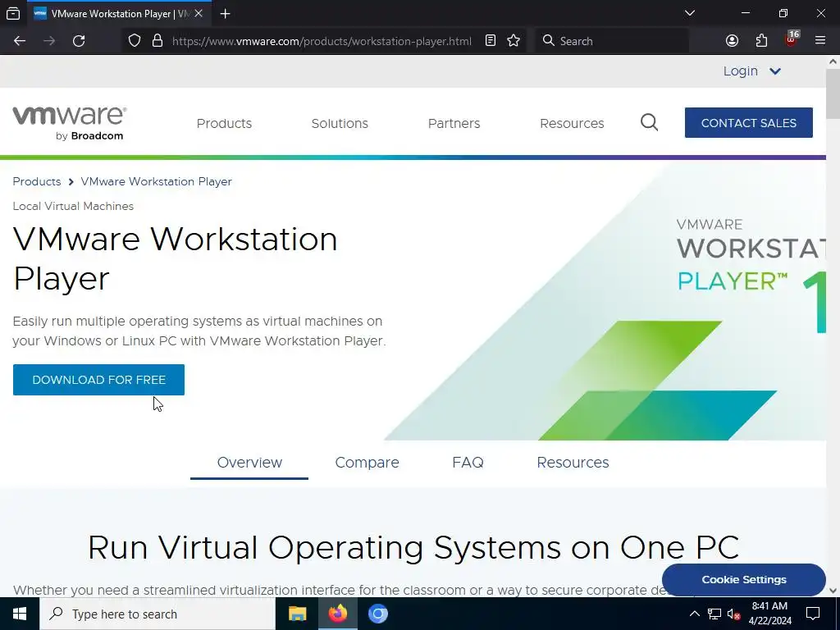Viewport: 840px width, 630px height.
Task: Go back with browser back arrow
Action: [20, 41]
